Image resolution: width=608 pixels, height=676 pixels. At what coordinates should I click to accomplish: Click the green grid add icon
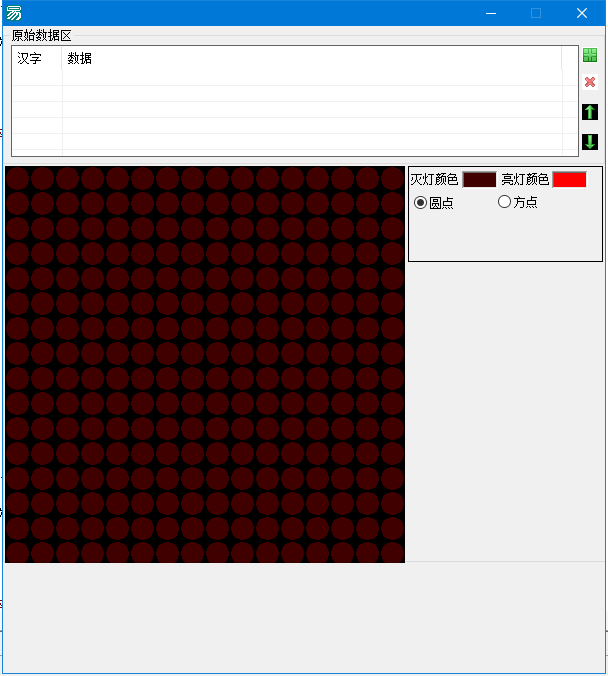pyautogui.click(x=590, y=55)
